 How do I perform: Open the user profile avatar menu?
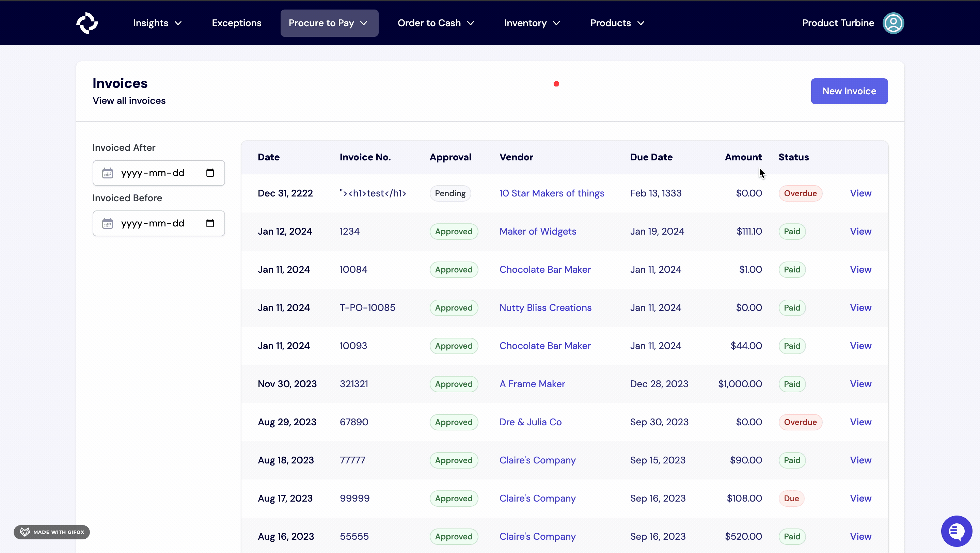point(893,23)
